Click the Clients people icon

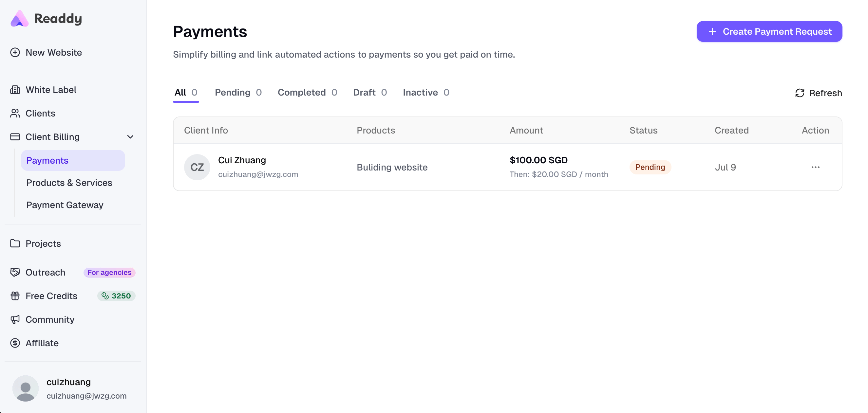[15, 113]
